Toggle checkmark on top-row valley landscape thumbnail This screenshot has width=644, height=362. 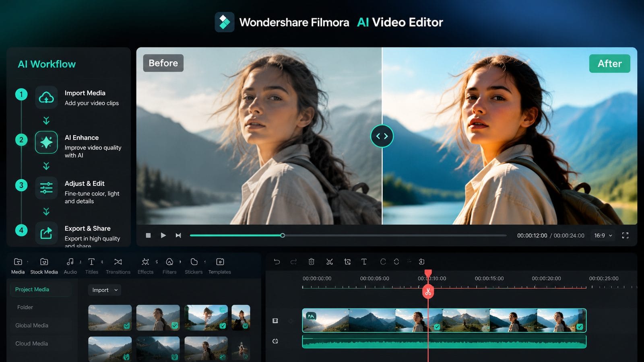coord(127,326)
